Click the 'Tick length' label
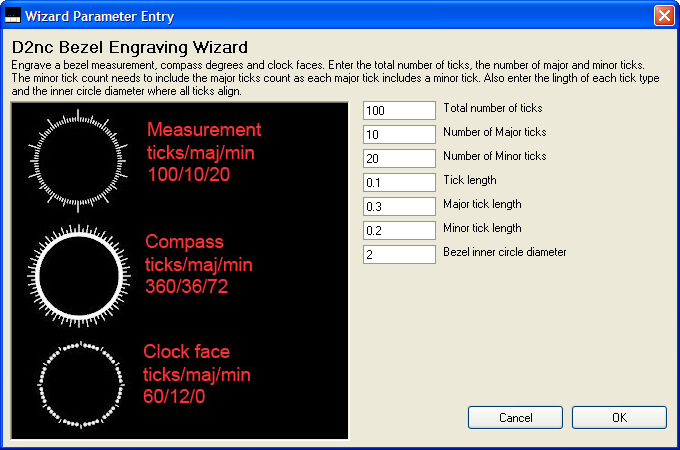The width and height of the screenshot is (680, 450). (470, 180)
